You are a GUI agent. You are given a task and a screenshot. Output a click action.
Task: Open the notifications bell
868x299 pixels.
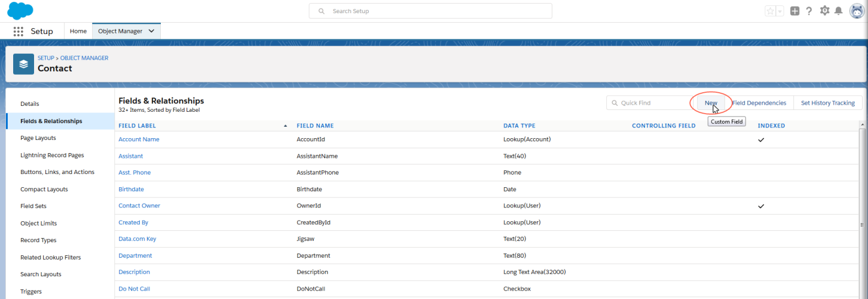(x=839, y=11)
